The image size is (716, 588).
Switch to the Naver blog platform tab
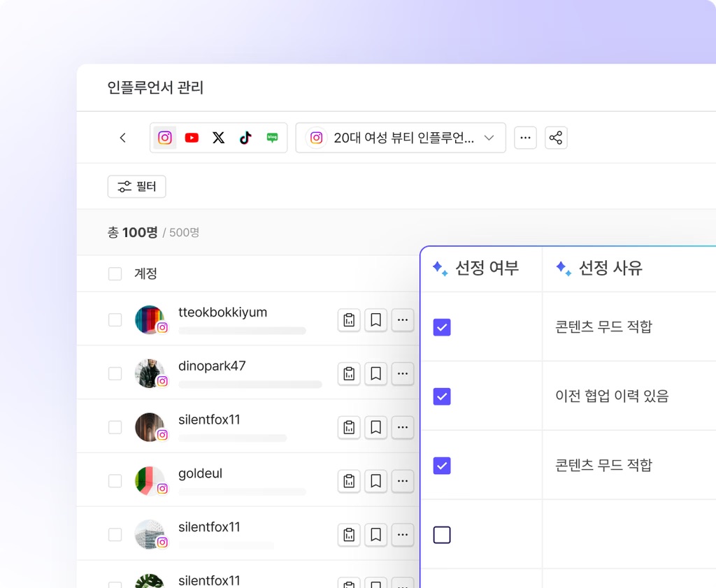[x=272, y=138]
